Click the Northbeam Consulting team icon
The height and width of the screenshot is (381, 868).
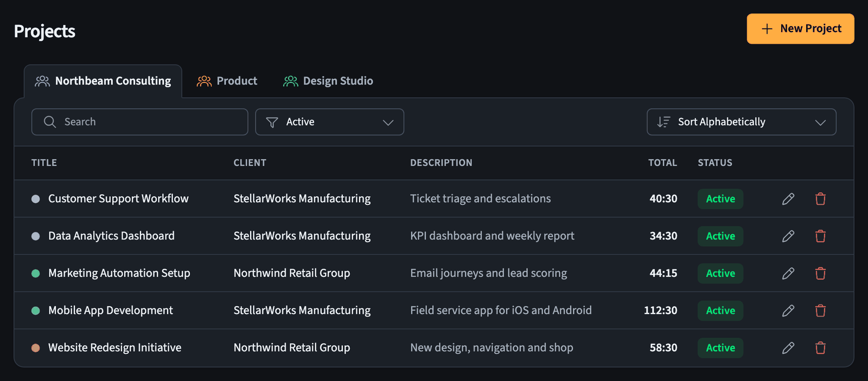tap(42, 81)
